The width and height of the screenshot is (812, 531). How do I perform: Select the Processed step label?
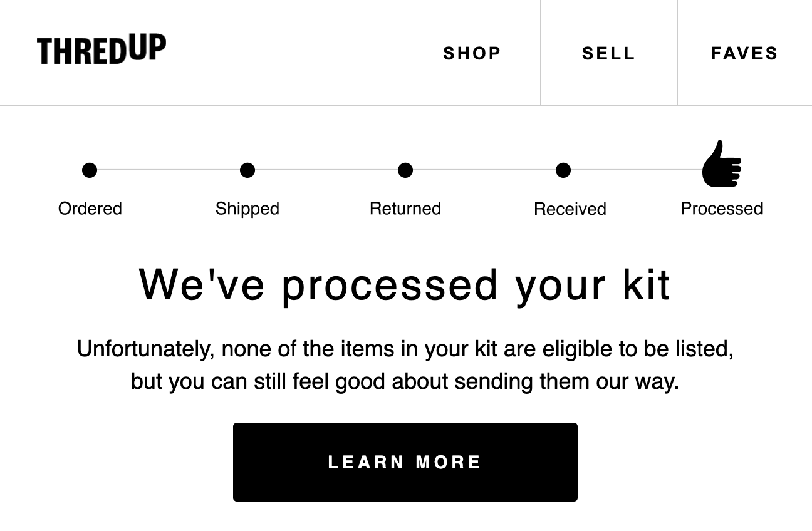tap(721, 209)
